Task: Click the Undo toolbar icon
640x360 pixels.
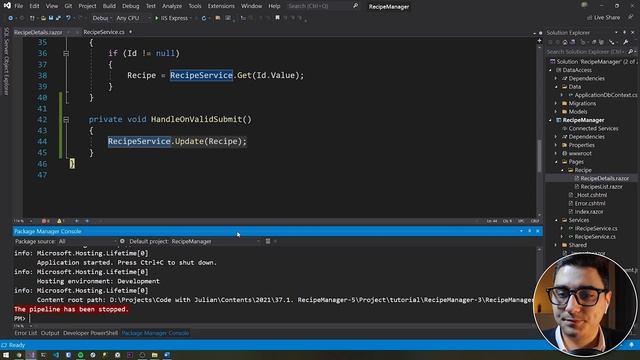Action: [x=69, y=18]
